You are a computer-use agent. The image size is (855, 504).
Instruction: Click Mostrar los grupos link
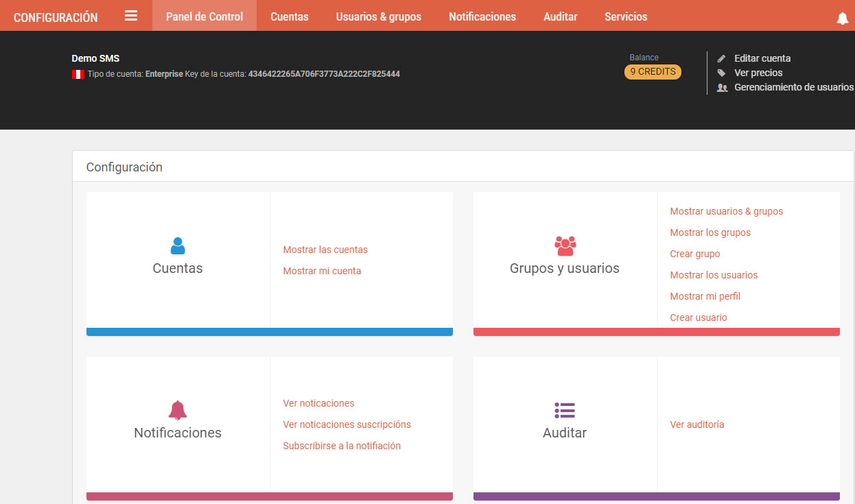[710, 232]
